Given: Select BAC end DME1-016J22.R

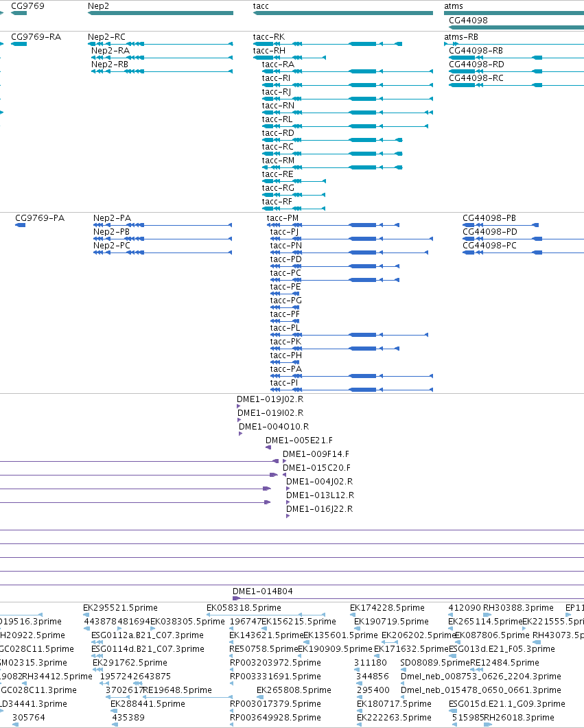Looking at the screenshot, I should tap(319, 509).
